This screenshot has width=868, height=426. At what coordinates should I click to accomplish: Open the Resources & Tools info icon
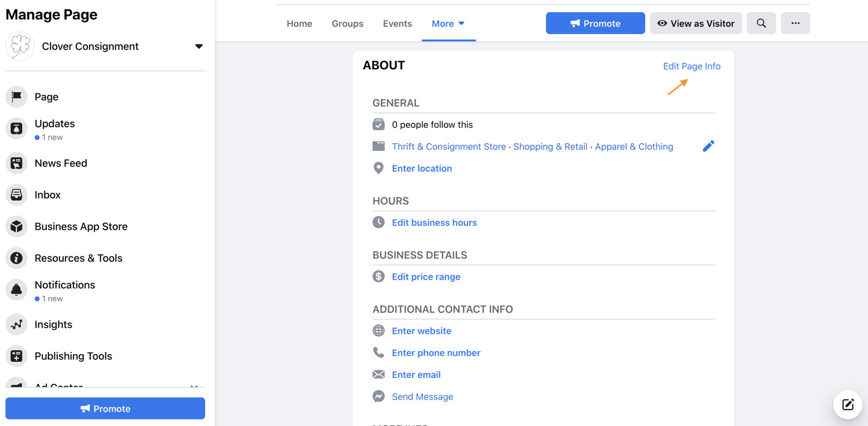click(x=16, y=258)
